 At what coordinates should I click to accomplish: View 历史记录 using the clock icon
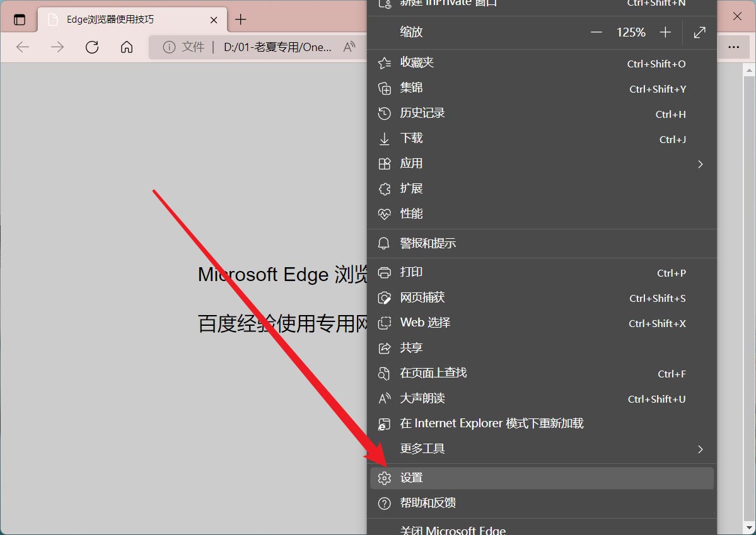[x=385, y=113]
